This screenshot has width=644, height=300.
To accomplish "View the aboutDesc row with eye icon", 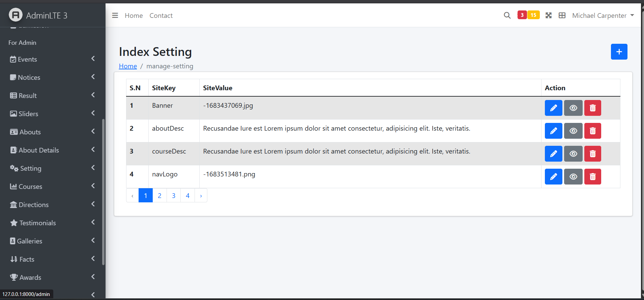I will click(x=573, y=131).
